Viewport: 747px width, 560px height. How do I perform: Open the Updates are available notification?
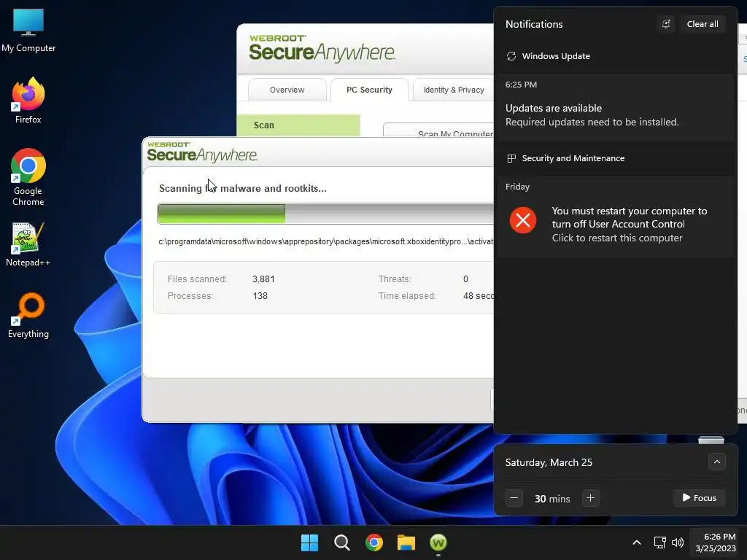pyautogui.click(x=615, y=108)
